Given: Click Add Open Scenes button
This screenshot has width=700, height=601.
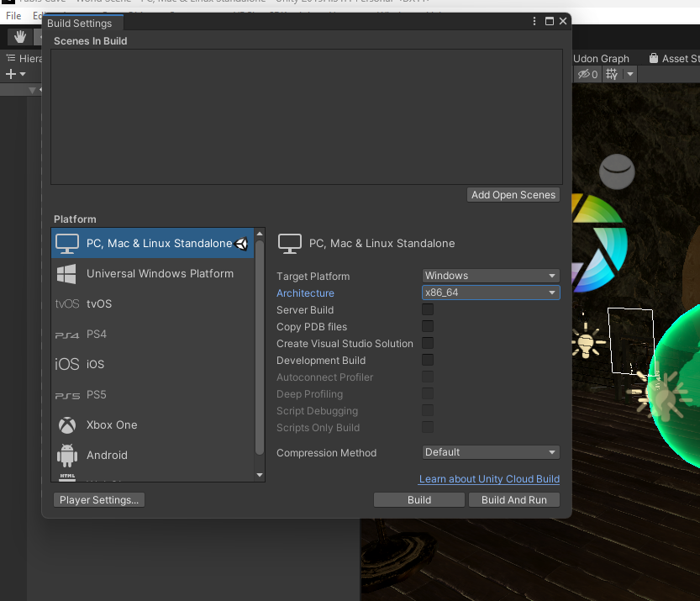Looking at the screenshot, I should (x=513, y=195).
